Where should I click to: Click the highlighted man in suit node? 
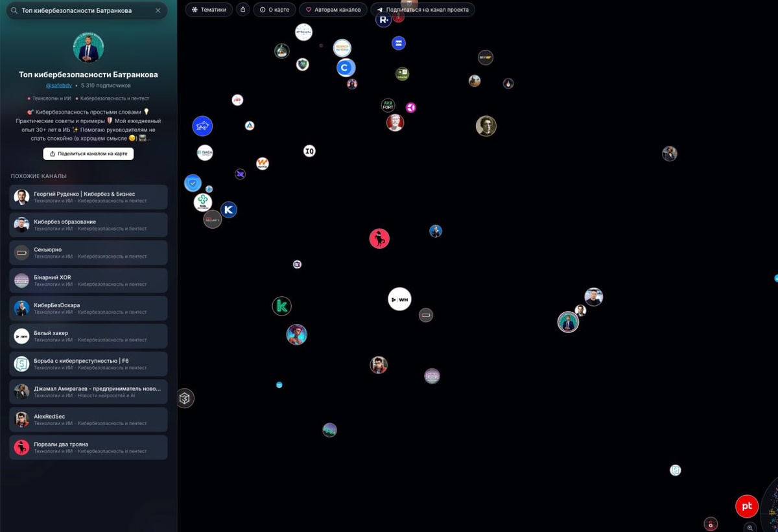tap(568, 322)
